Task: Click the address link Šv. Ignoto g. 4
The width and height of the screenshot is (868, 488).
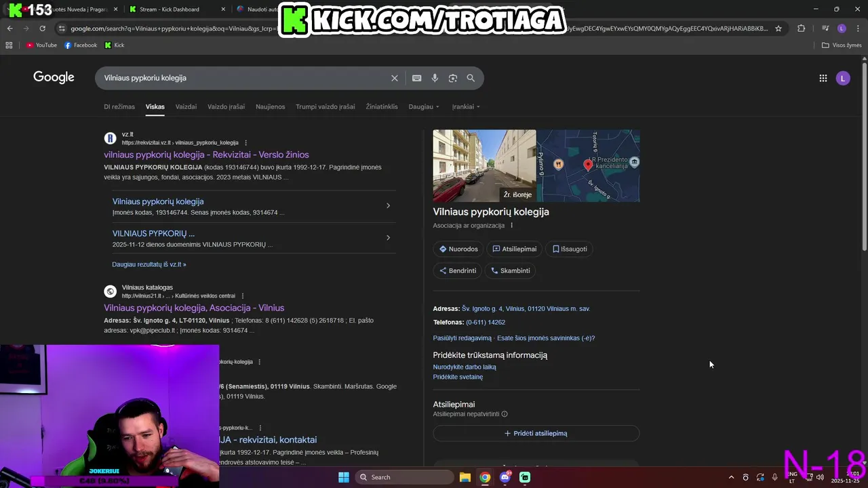Action: (x=526, y=308)
